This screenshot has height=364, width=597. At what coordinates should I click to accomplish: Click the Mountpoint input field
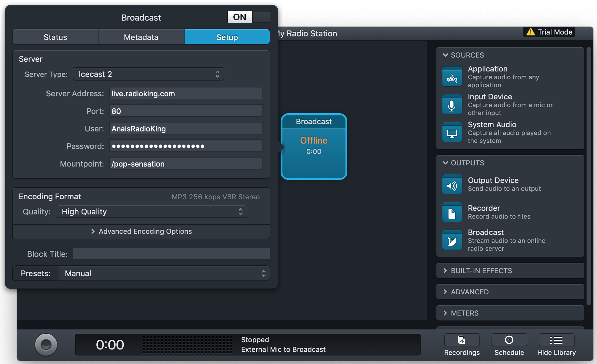pos(186,164)
